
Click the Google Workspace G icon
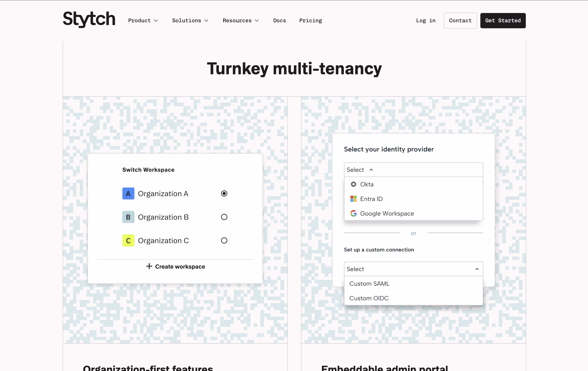point(353,213)
